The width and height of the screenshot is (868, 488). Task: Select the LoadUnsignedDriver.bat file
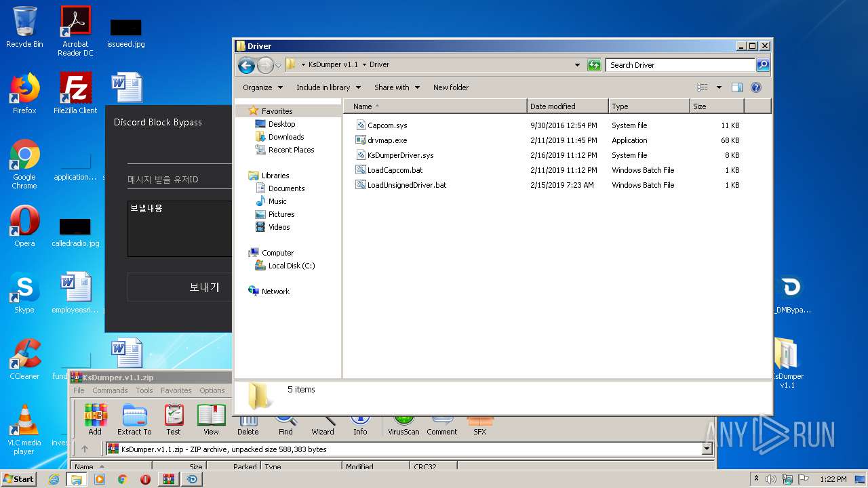pyautogui.click(x=407, y=185)
